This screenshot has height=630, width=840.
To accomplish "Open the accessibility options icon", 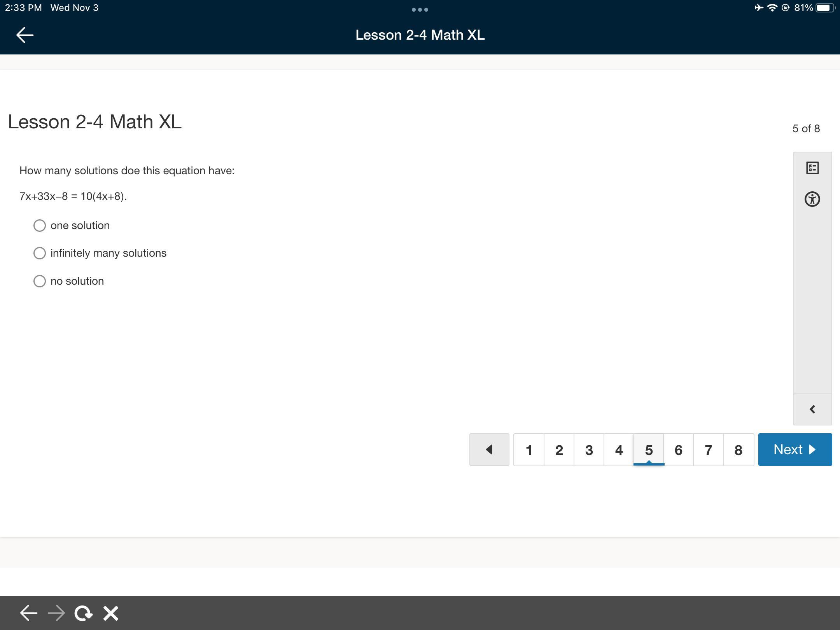I will 812,199.
